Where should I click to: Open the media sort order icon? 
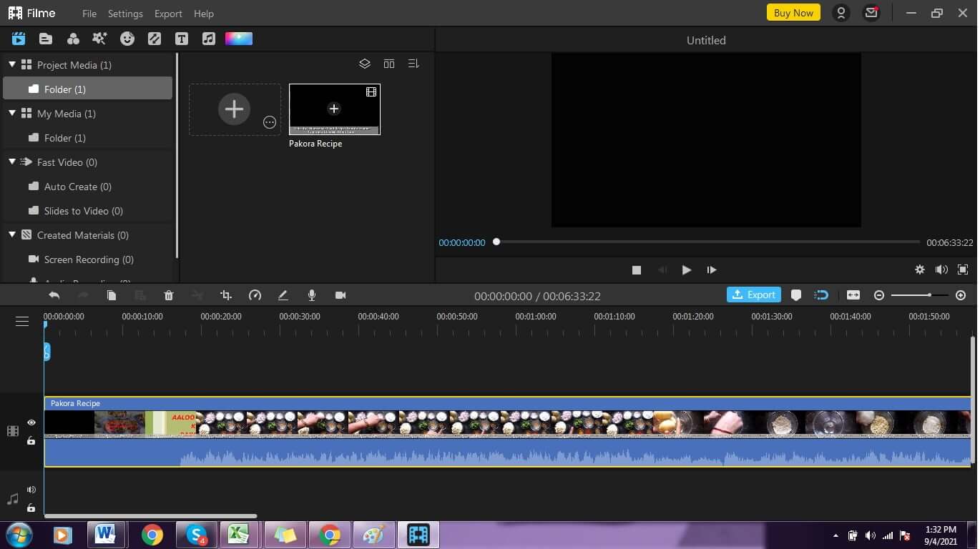pos(413,64)
